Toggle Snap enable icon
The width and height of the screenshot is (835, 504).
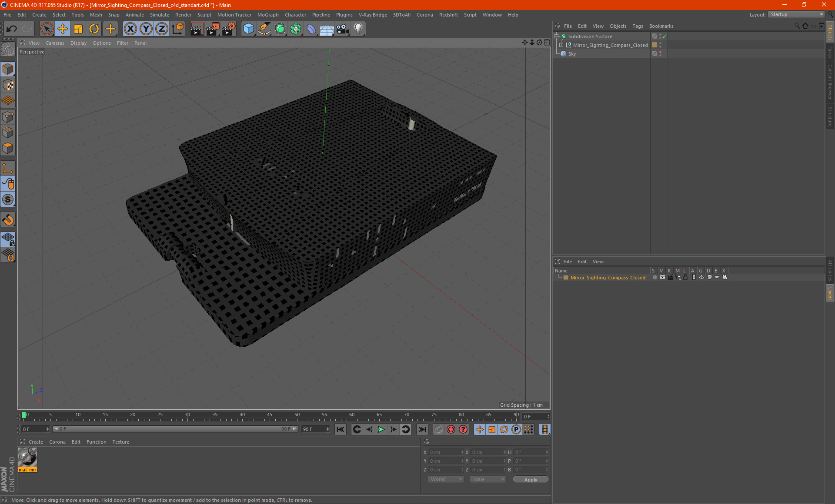pyautogui.click(x=8, y=220)
